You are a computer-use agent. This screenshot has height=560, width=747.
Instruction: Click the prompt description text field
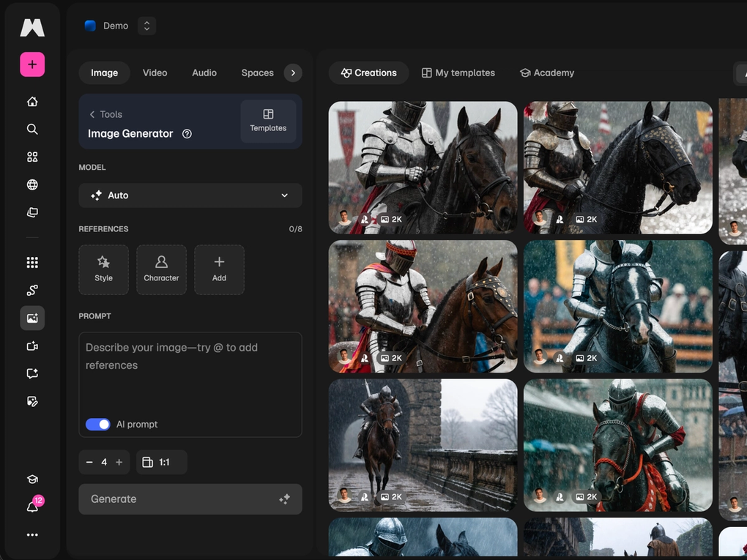pos(190,385)
